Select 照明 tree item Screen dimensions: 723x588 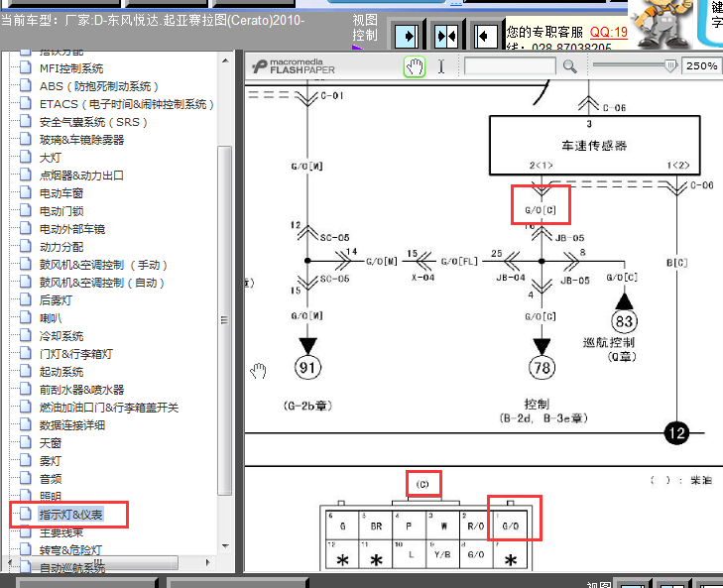[x=51, y=496]
